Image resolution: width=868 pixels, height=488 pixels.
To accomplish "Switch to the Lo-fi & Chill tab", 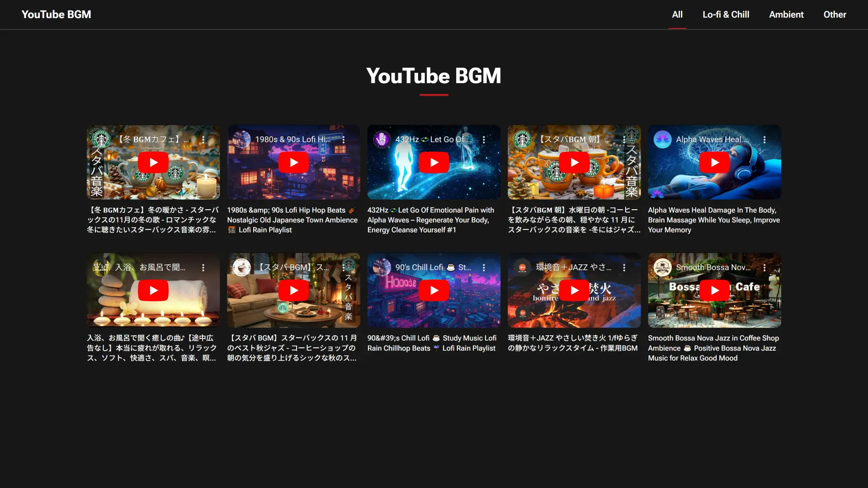I will coord(726,14).
